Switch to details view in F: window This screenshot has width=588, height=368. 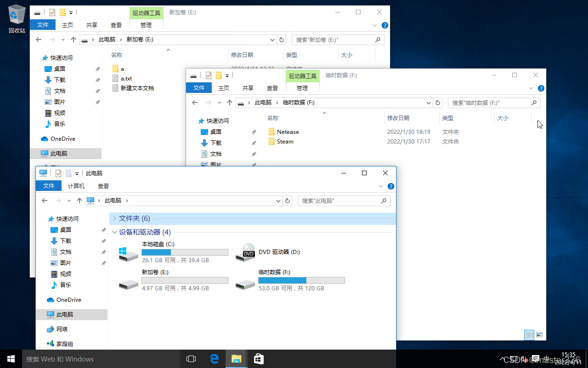(529, 335)
